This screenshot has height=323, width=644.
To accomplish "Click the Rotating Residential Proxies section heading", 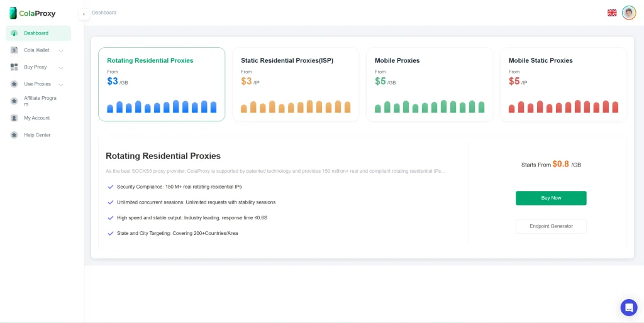I will pyautogui.click(x=163, y=156).
